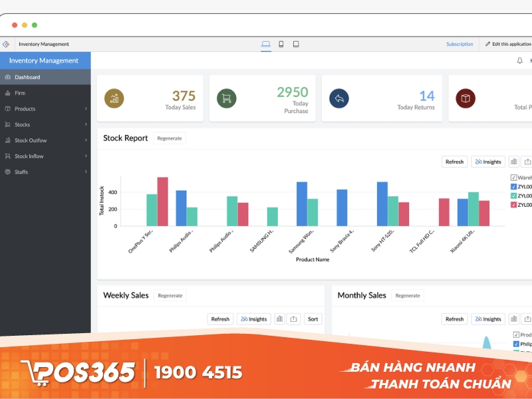Click the Inventory Management sidebar header
Viewport: 532px width, 399px height.
tap(45, 61)
